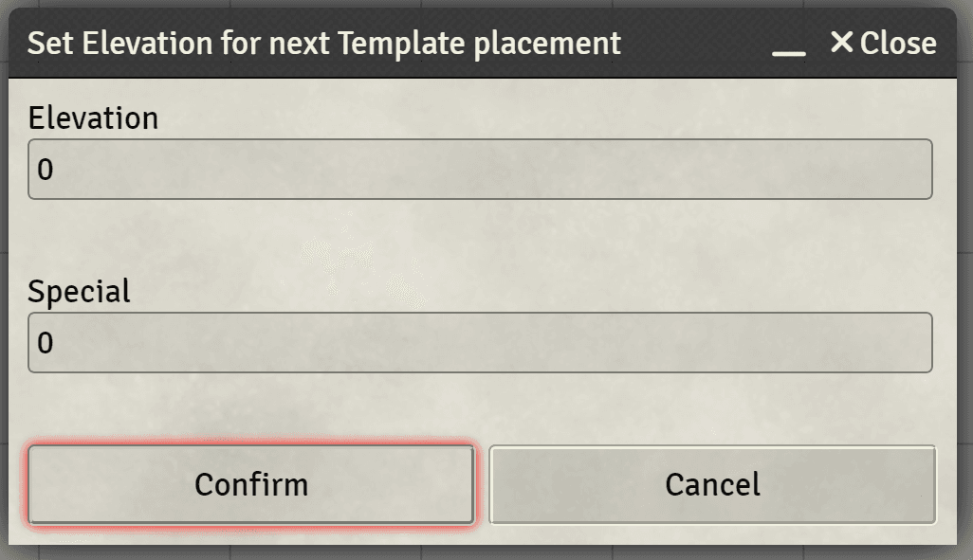973x560 pixels.
Task: Focus the Elevation input field
Action: pos(480,170)
